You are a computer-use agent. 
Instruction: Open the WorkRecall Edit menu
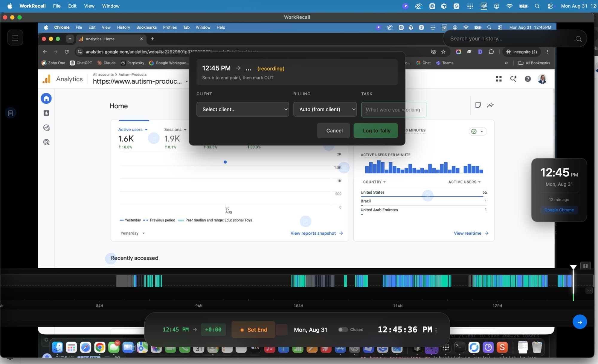click(72, 6)
